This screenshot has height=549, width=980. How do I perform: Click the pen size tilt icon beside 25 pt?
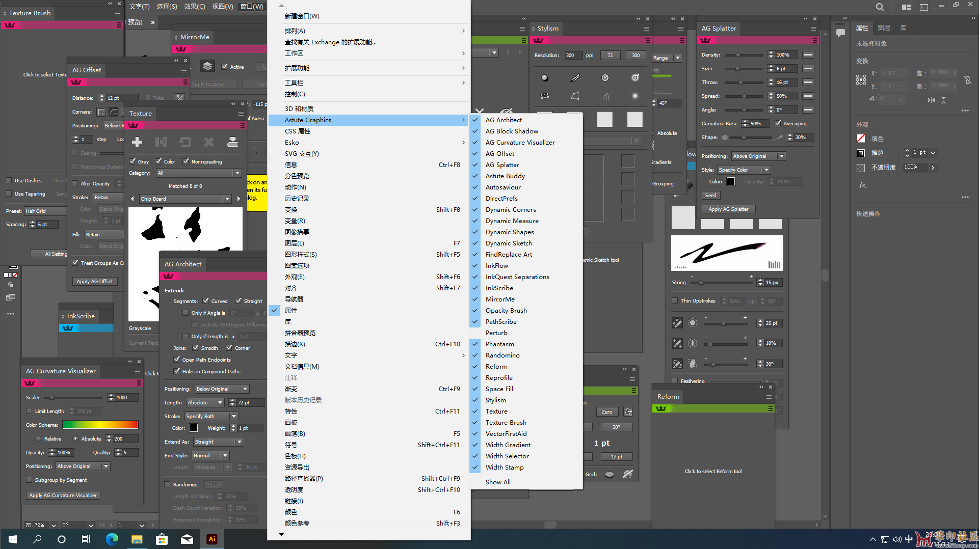coord(677,323)
